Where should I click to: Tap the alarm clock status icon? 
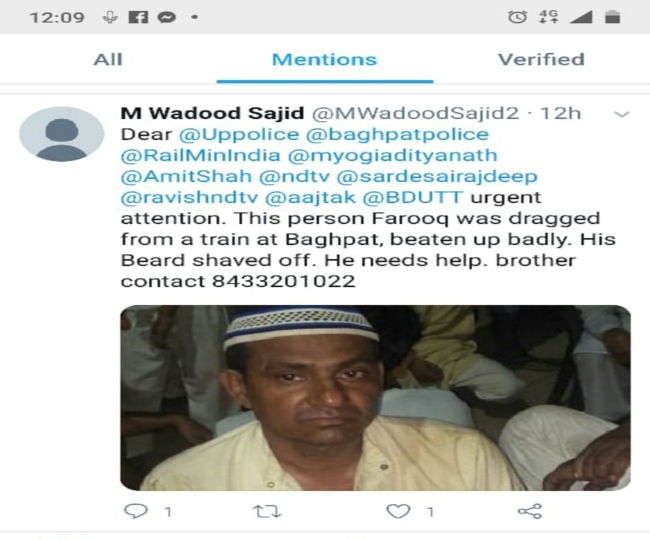coord(517,17)
